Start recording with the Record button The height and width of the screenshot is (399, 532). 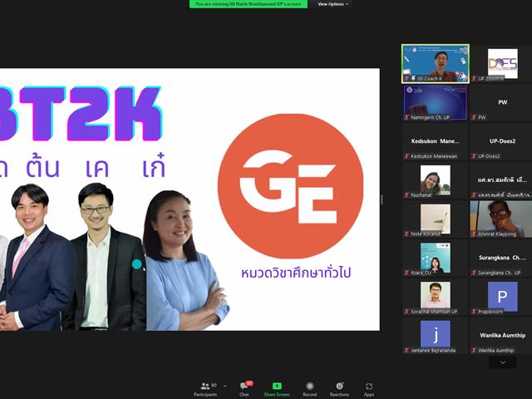pos(309,389)
